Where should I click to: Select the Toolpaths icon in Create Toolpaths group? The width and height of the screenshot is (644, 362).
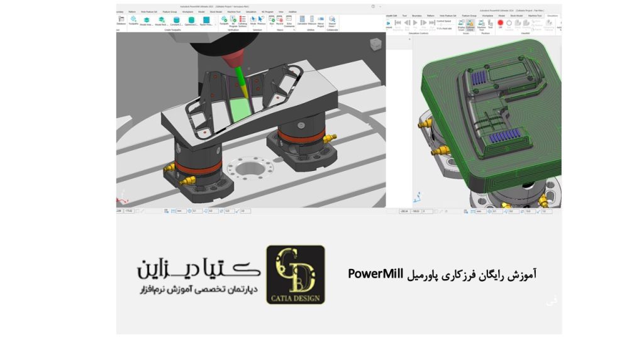pos(133,21)
